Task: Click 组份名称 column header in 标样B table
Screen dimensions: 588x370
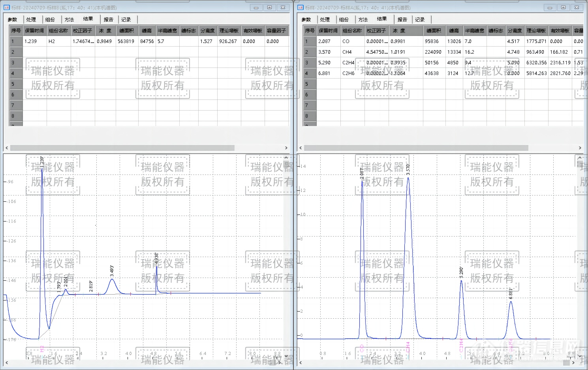Action: pyautogui.click(x=58, y=30)
